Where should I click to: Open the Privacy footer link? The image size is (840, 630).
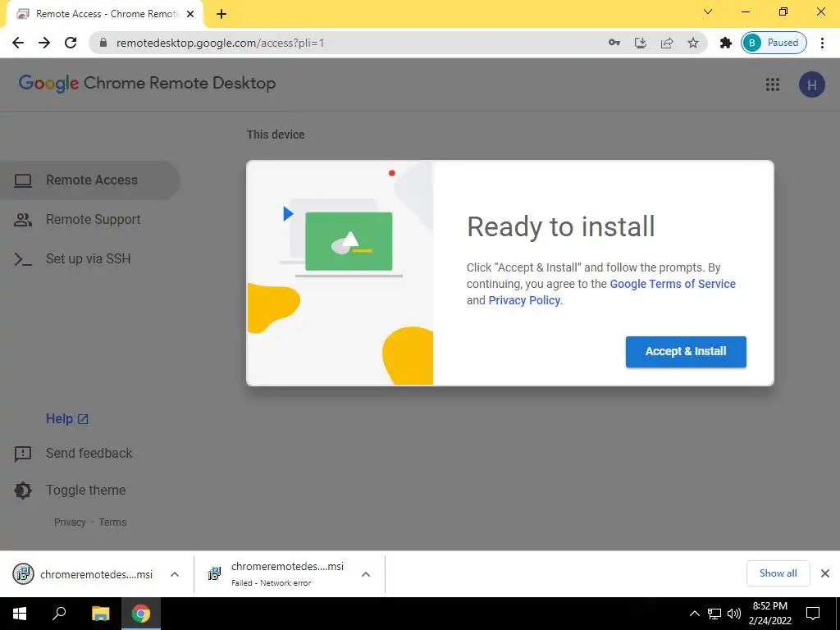(x=70, y=523)
